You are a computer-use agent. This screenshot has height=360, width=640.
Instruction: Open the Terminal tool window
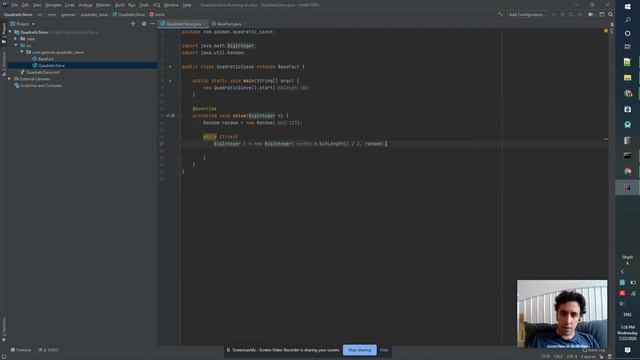(x=21, y=350)
